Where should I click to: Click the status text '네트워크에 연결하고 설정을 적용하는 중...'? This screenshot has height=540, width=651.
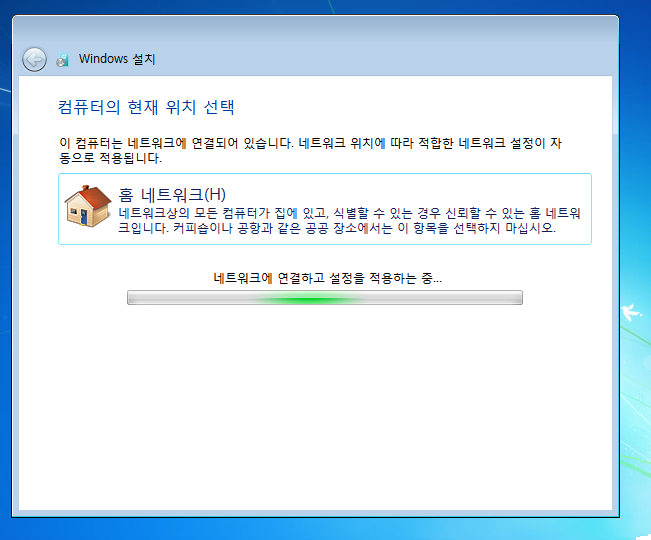328,278
